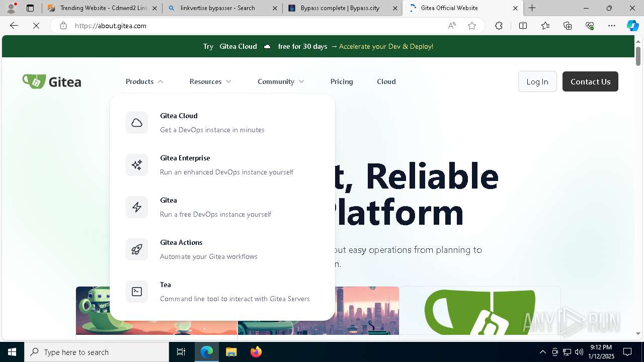Click the page vertical scrollbar thumb
This screenshot has width=644, height=362.
coord(638,56)
